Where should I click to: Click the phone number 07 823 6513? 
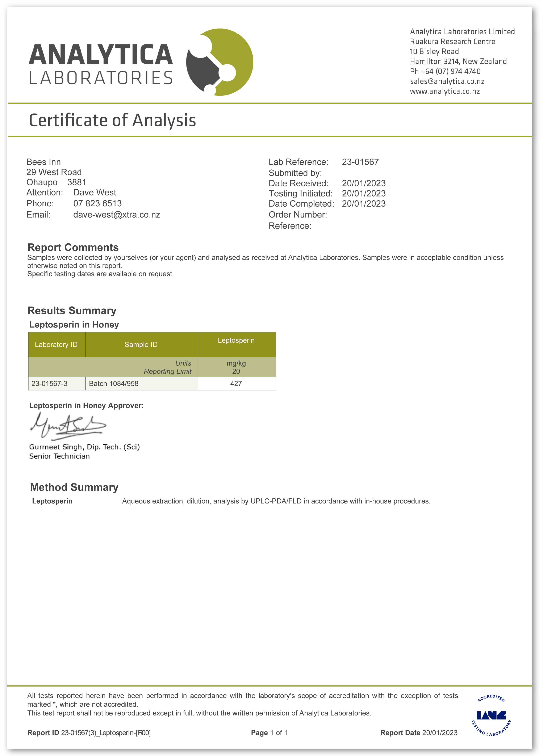pos(97,203)
